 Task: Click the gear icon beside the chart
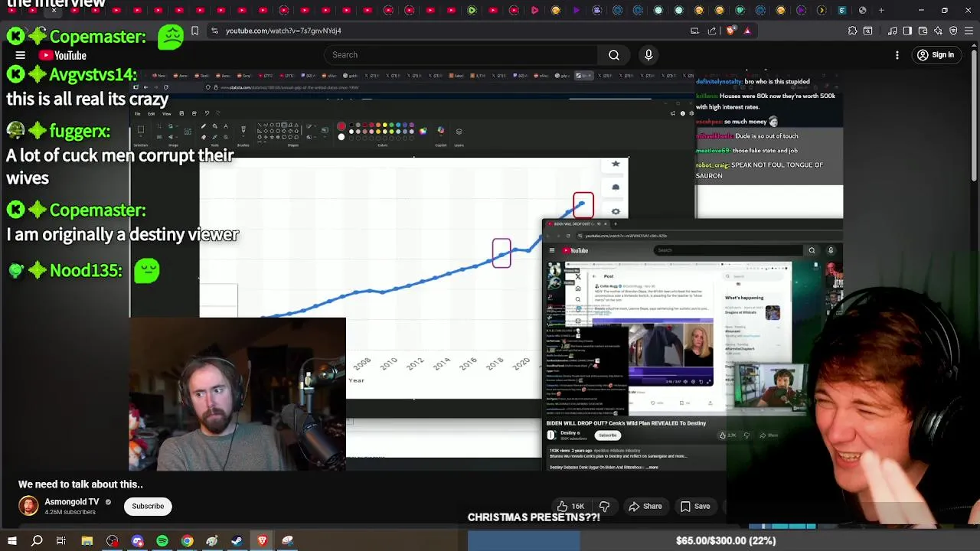(616, 211)
